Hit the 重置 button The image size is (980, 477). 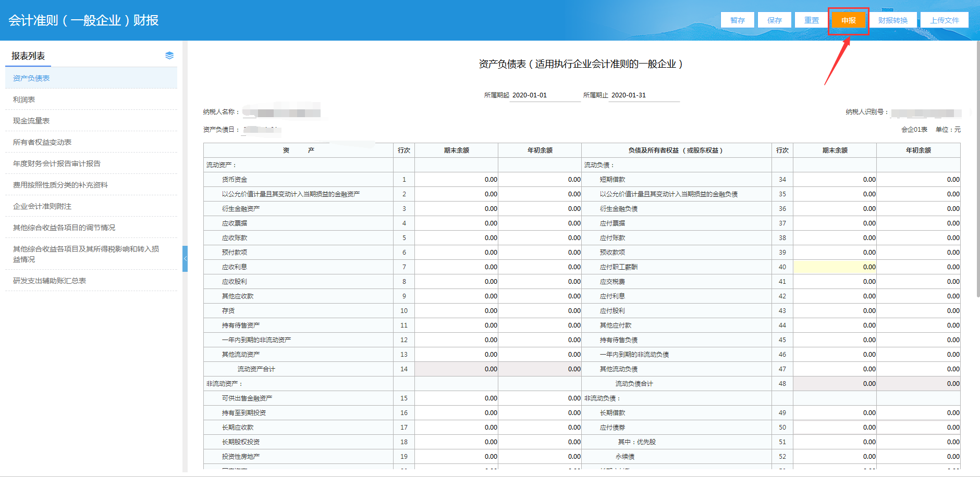click(x=811, y=20)
